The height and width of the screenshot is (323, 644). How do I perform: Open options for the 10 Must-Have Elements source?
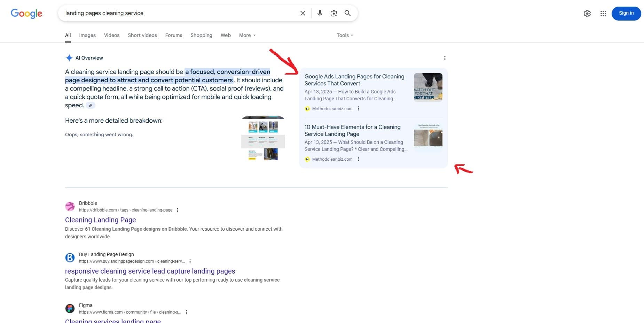click(x=359, y=159)
